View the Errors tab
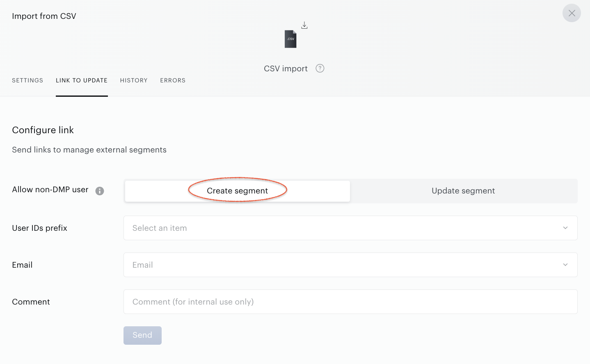 point(173,80)
